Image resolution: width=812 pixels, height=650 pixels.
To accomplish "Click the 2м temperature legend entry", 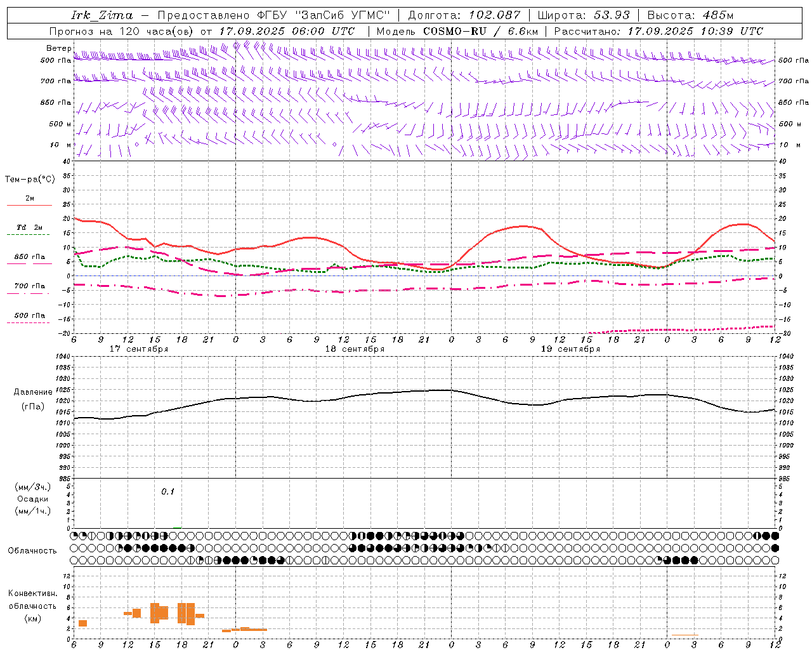I will [30, 198].
